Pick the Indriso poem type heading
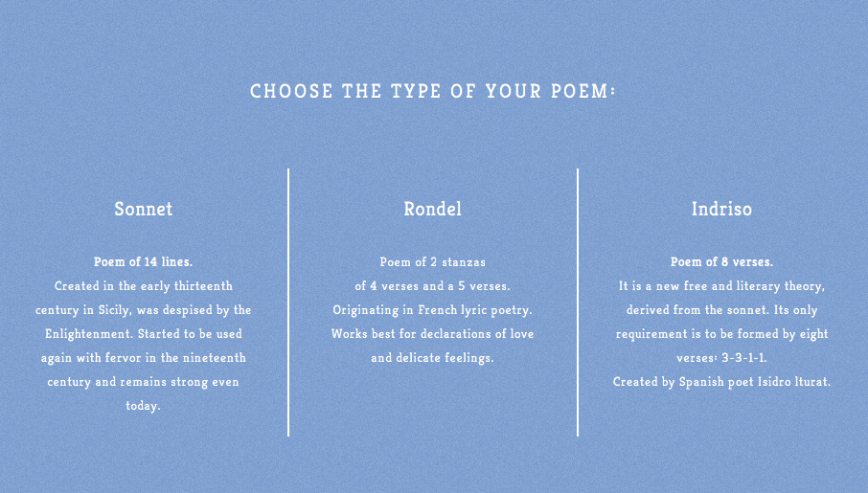 [721, 209]
